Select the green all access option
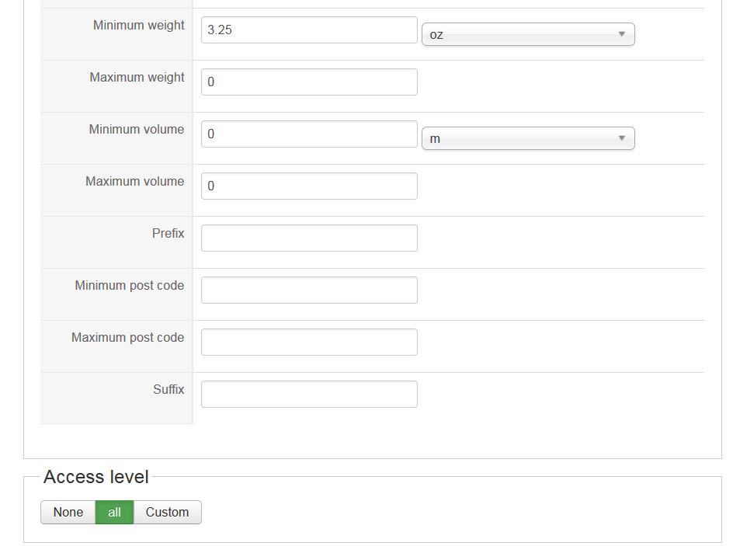Image resolution: width=733 pixels, height=560 pixels. pos(114,513)
